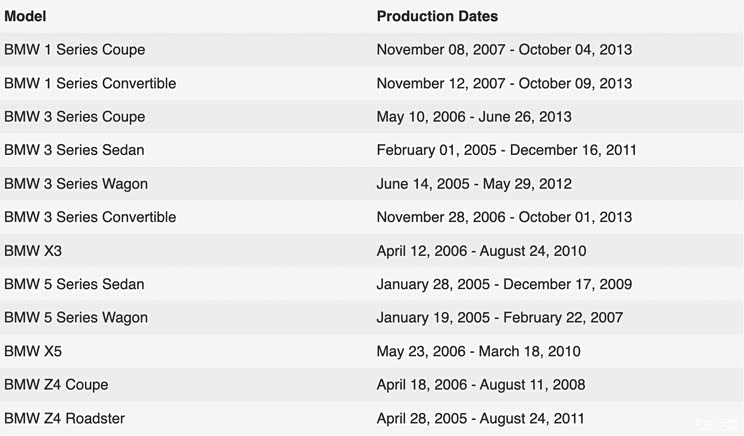Image resolution: width=744 pixels, height=436 pixels.
Task: Select the May 10, 2006 - June 26, 2013 dates
Action: click(474, 117)
